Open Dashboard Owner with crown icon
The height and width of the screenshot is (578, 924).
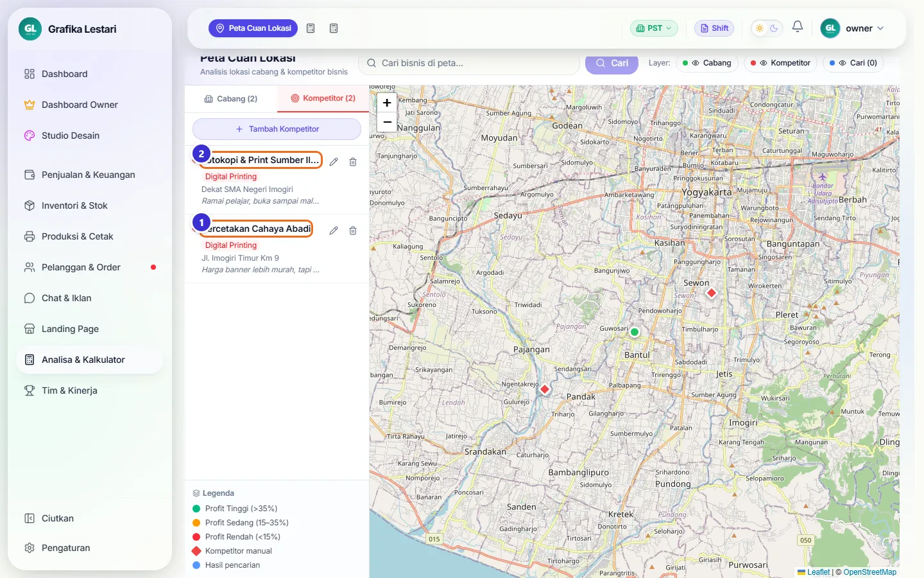[x=90, y=105]
